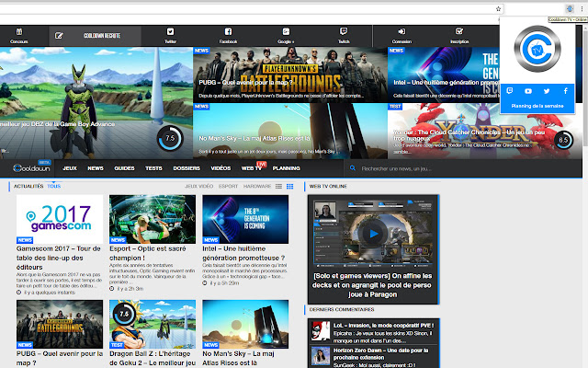
Task: Click the Twitter icon in extension popup
Action: tap(547, 91)
